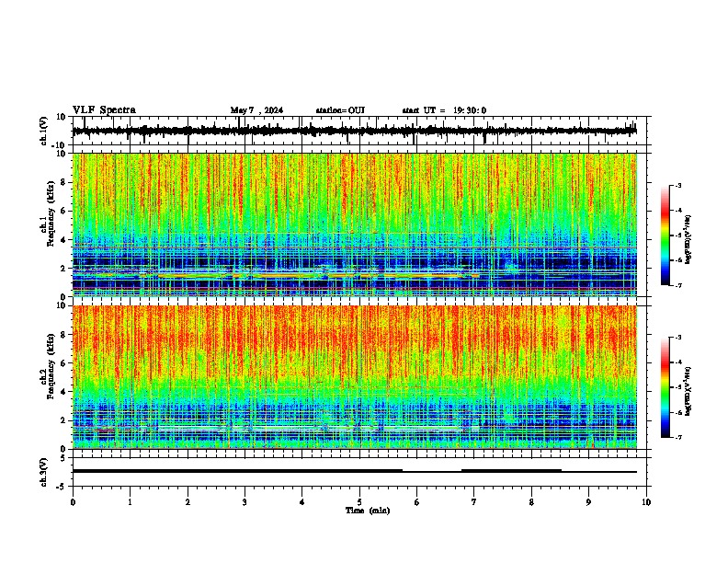Click the "station=OUI" header label
The width and height of the screenshot is (728, 563).
click(340, 110)
